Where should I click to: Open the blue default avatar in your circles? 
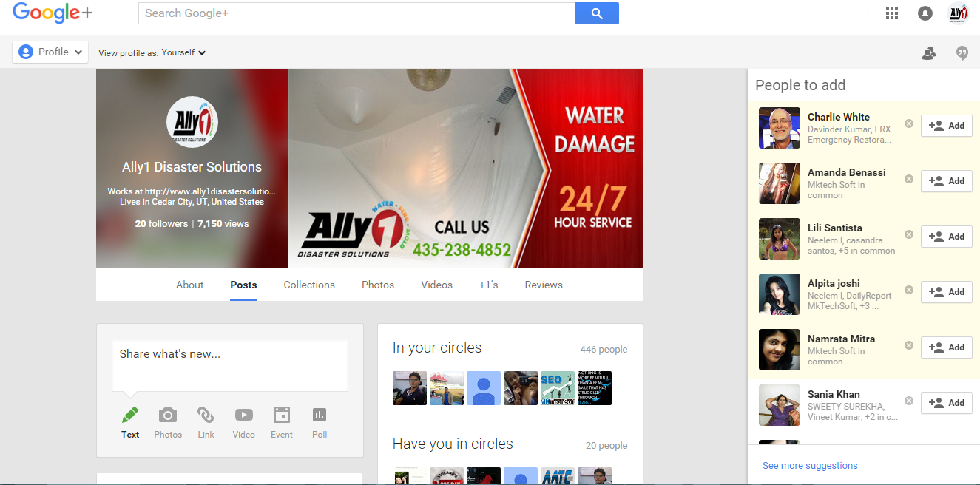[484, 388]
